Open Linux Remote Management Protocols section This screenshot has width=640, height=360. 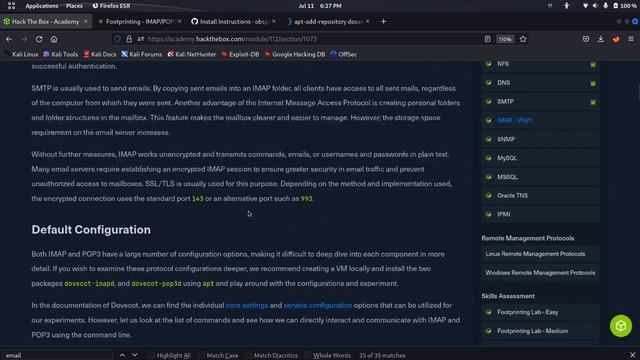point(540,254)
